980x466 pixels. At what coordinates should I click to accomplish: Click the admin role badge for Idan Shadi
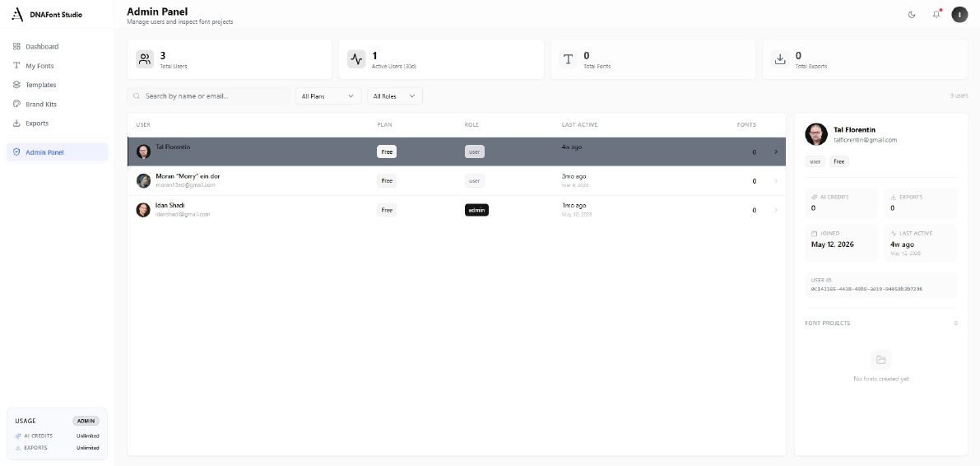(477, 210)
